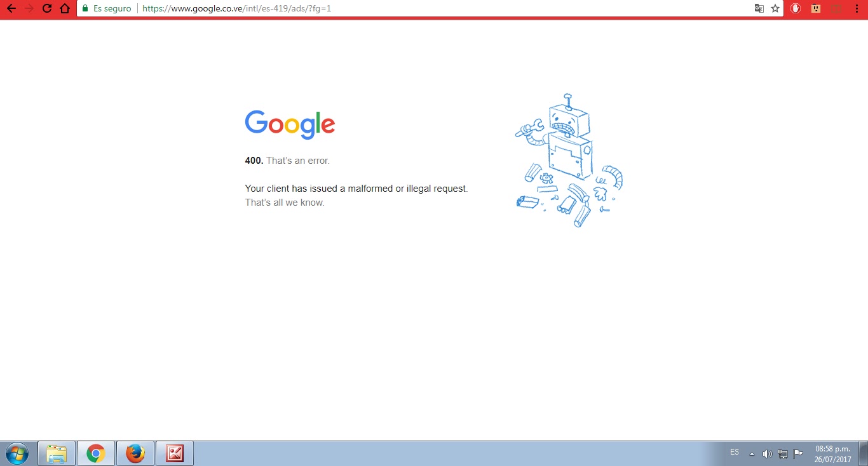Image resolution: width=868 pixels, height=466 pixels.
Task: Open the network connection tray icon
Action: [783, 454]
